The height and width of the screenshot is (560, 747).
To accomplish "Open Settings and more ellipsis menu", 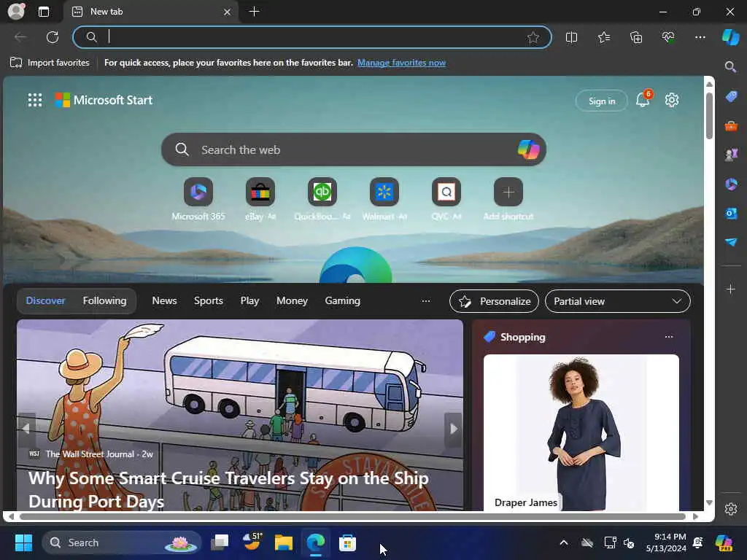I will point(700,37).
